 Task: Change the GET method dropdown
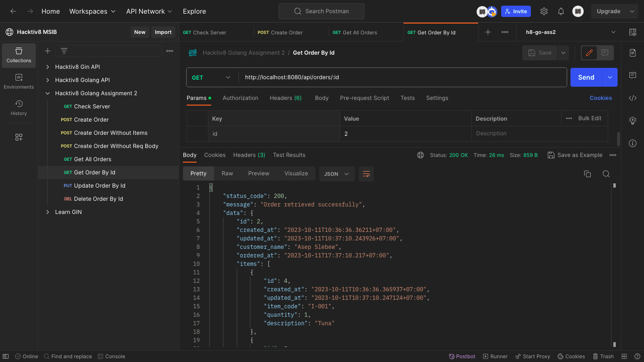[212, 77]
